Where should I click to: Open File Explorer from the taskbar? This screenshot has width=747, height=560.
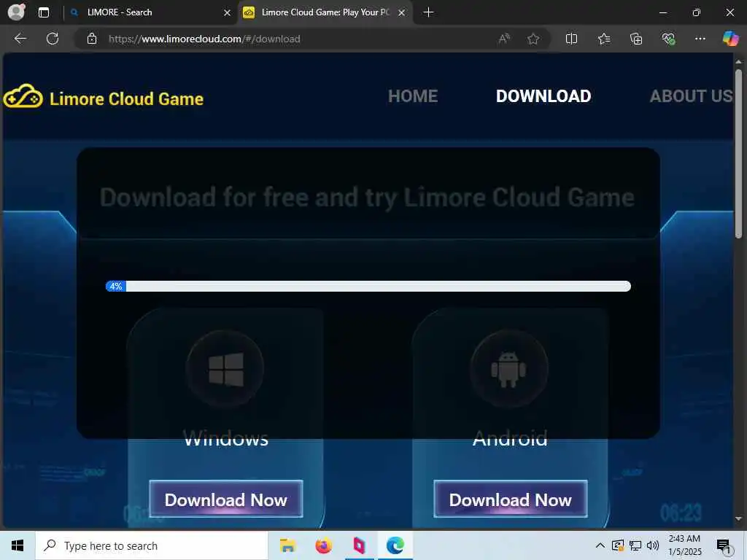287,545
